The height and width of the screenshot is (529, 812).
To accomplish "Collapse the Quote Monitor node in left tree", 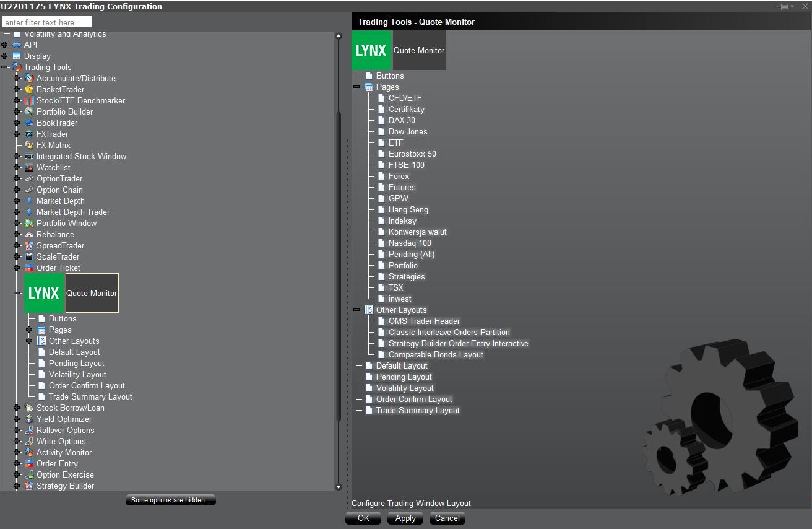I will [x=17, y=293].
